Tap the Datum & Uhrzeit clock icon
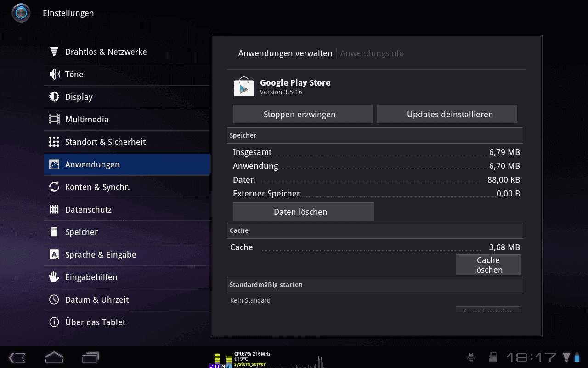 click(x=54, y=299)
